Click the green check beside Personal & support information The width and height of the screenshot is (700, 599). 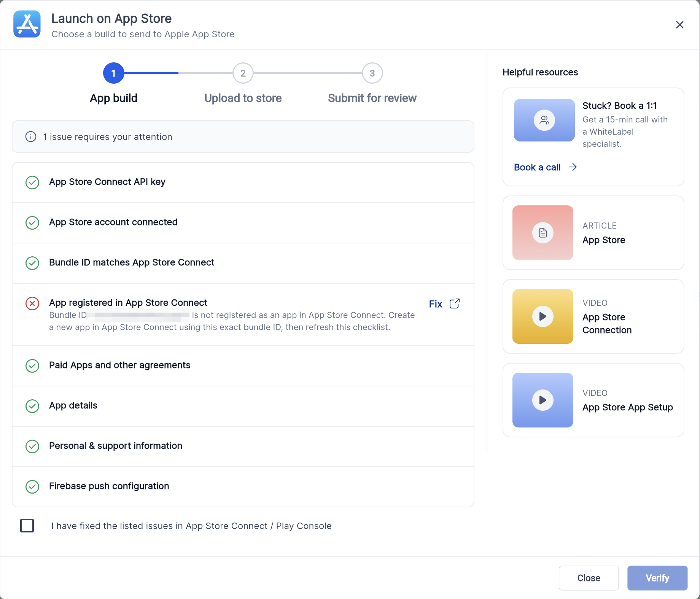point(32,446)
